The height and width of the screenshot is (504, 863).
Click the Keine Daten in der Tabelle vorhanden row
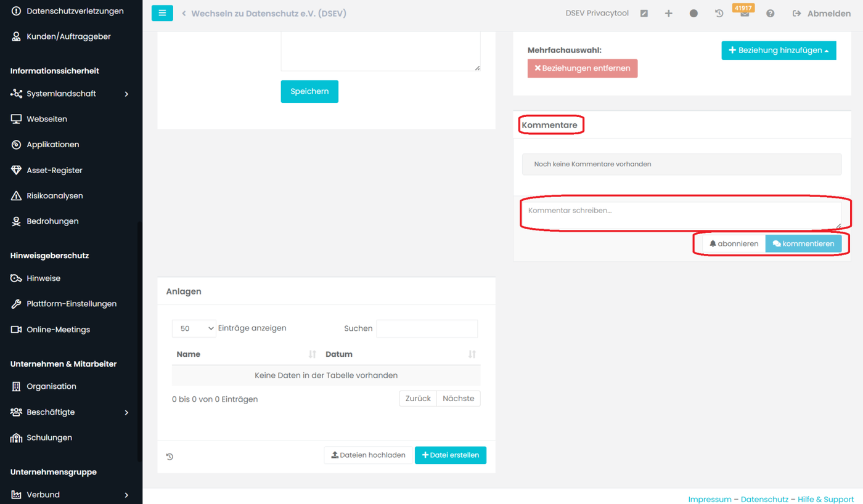pyautogui.click(x=326, y=375)
